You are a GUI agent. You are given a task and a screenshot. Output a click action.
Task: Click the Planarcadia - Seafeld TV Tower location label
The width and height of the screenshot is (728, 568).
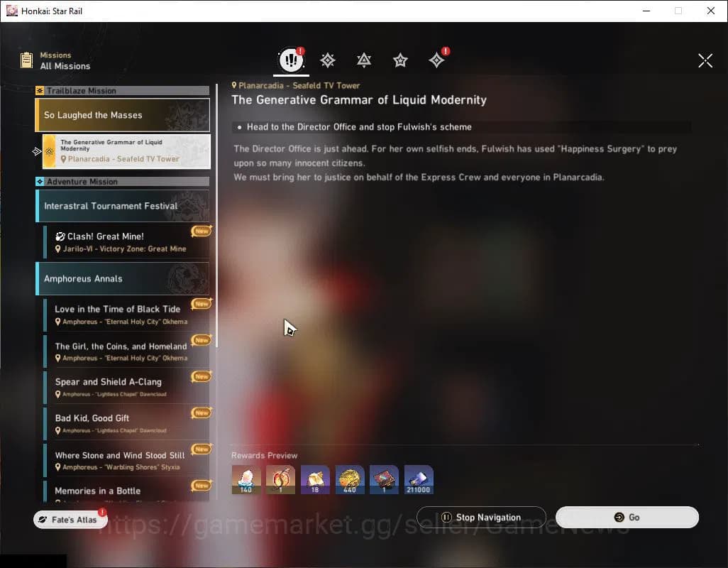296,85
